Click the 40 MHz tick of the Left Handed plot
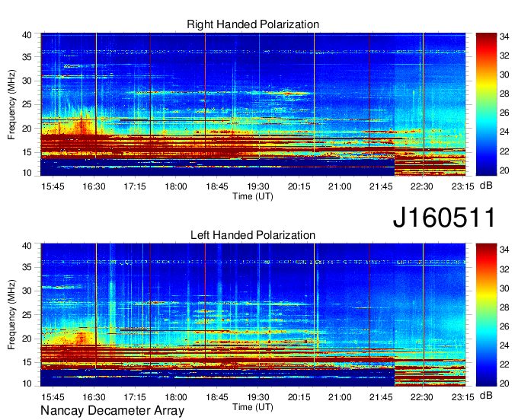This screenshot has width=518, height=420. pos(27,246)
